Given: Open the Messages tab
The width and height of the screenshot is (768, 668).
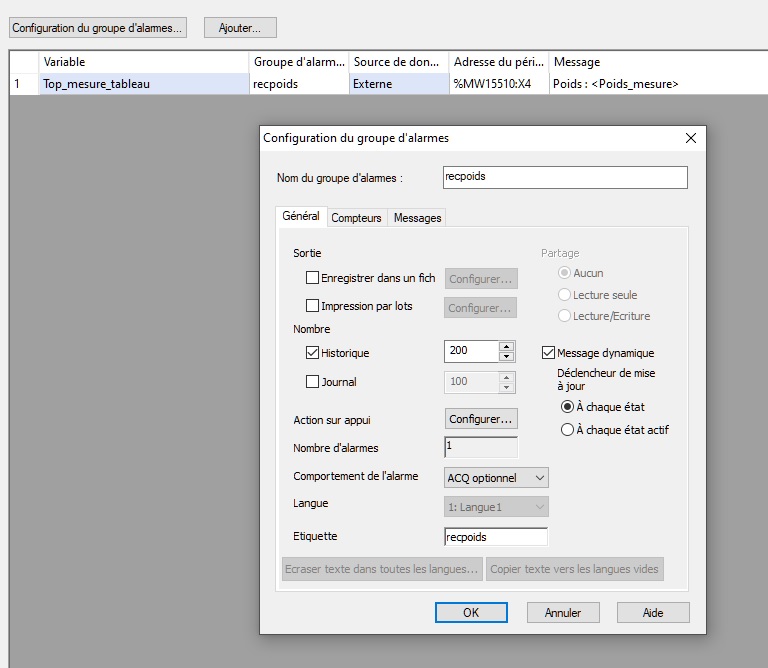Looking at the screenshot, I should pyautogui.click(x=417, y=217).
